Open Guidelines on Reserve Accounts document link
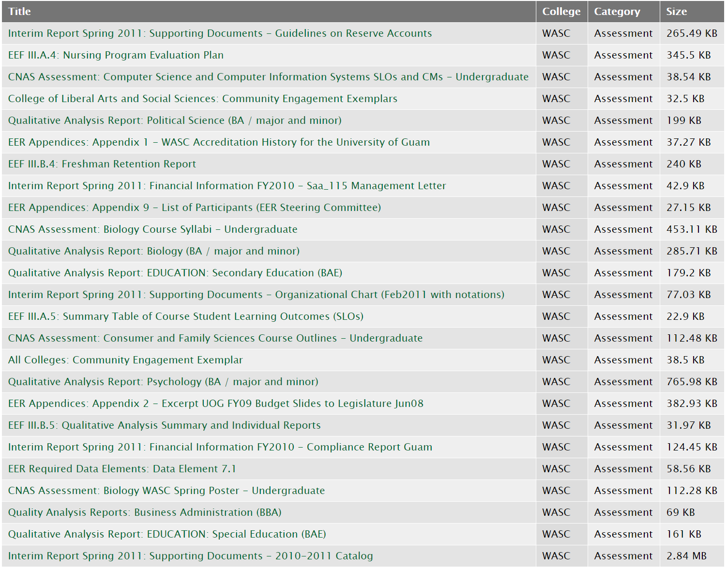728x570 pixels. click(220, 33)
